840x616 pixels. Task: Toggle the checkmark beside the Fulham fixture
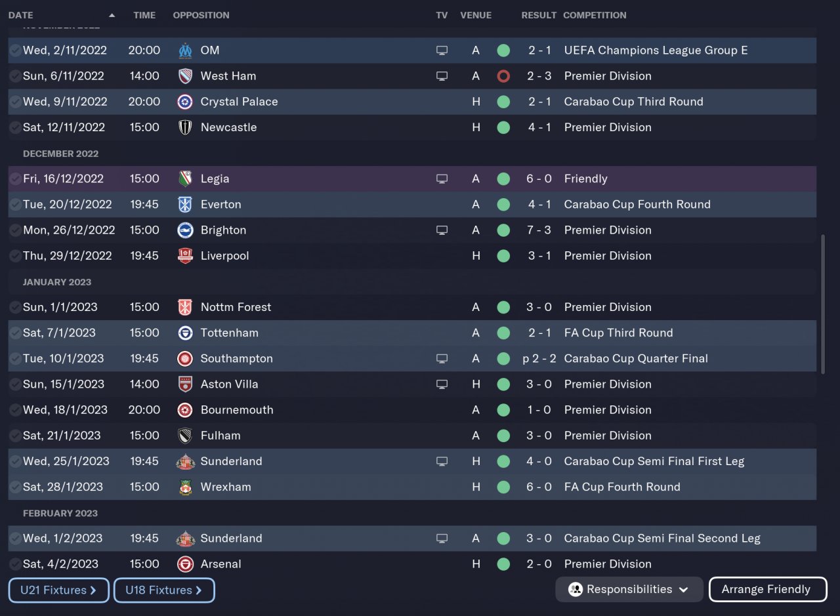click(x=15, y=436)
